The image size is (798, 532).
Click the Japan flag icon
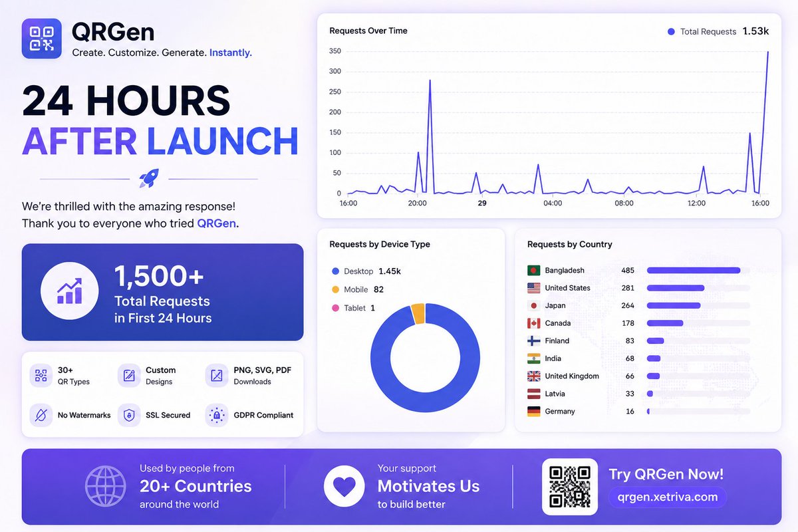(x=534, y=306)
